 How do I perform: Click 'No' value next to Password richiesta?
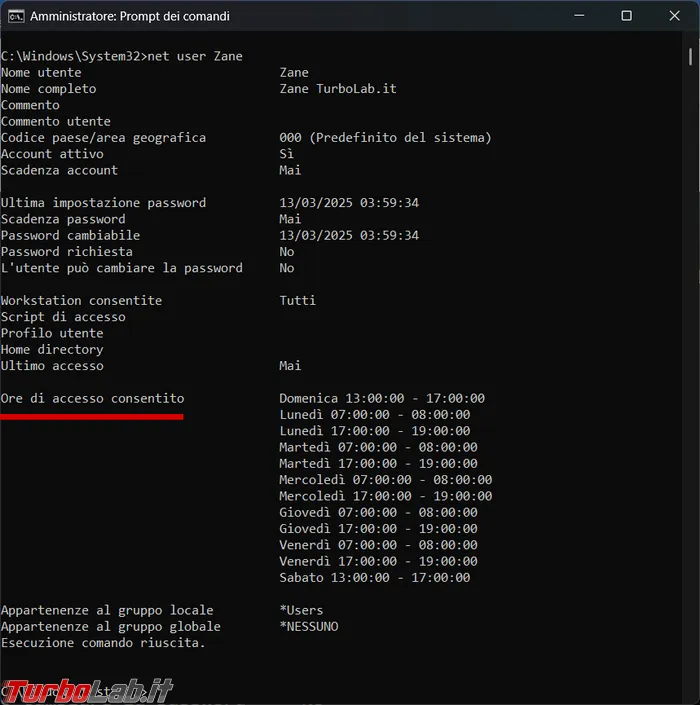tap(287, 251)
